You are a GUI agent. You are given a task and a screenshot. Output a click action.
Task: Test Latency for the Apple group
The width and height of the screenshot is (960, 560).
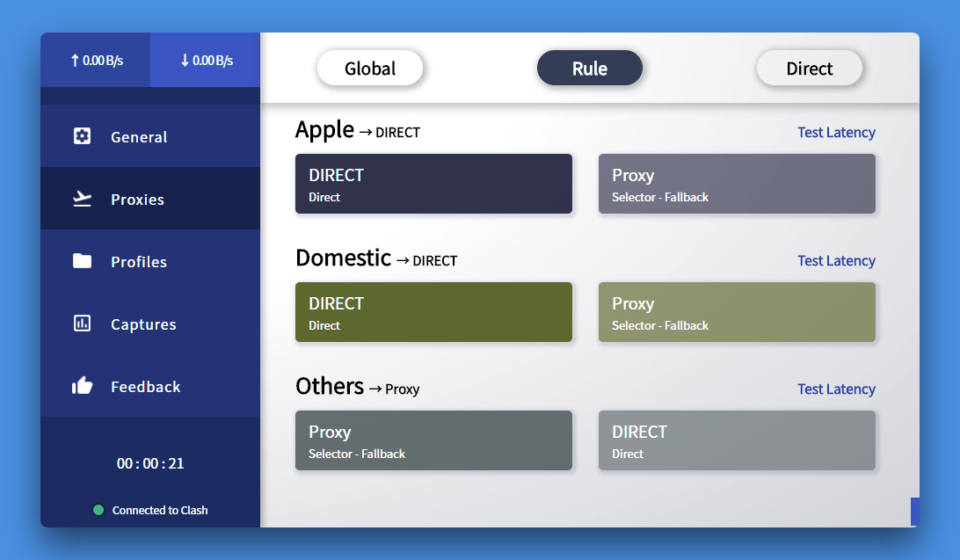(836, 132)
